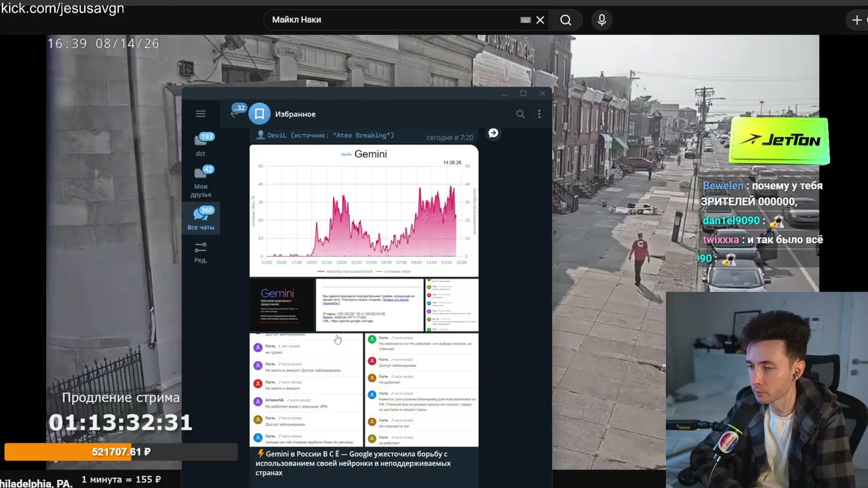
Task: Open the left user complaints screenshot
Action: click(307, 390)
